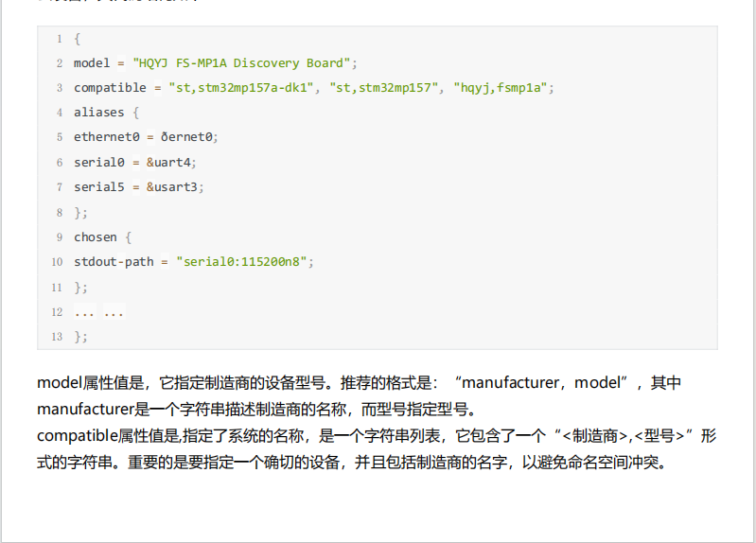
Task: Click the "serial0:115200n8" string value
Action: coord(243,262)
